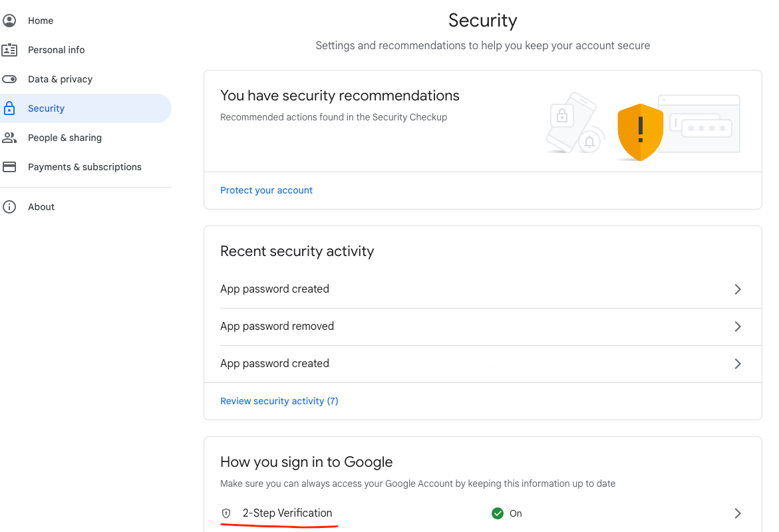Expand the 2-Step Verification row chevron
The height and width of the screenshot is (532, 779).
(737, 513)
